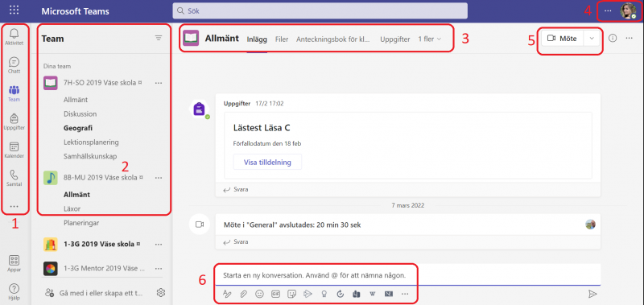Open the GIF picker

coord(275,294)
